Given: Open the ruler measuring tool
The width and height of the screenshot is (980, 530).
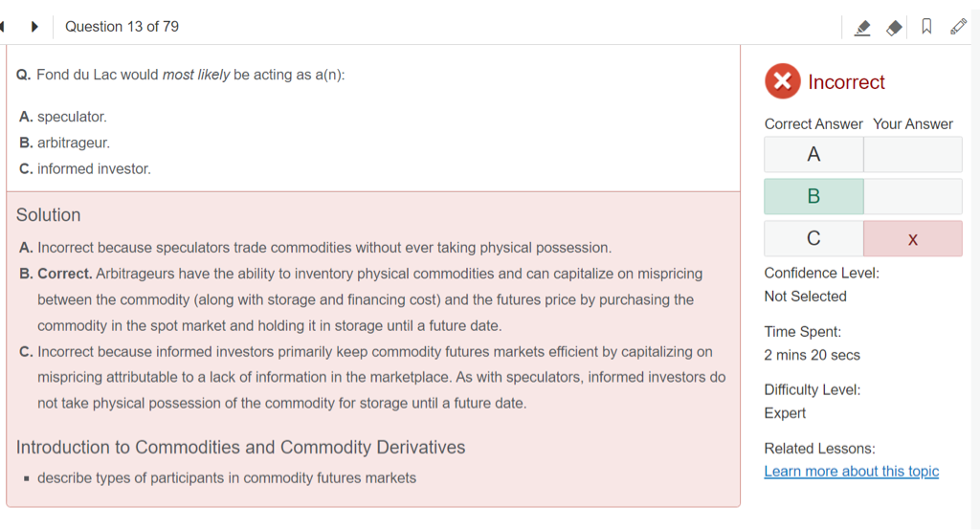Looking at the screenshot, I should pos(958,27).
